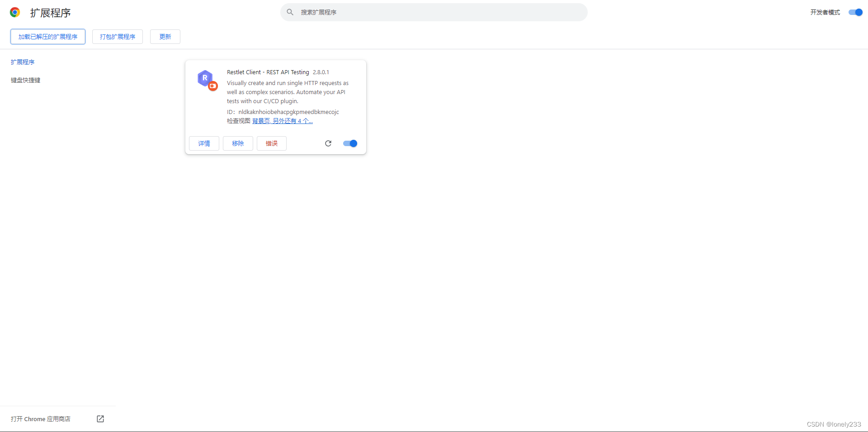Click the Restlet Client - REST API Testing title
Viewport: 868px width, 432px height.
click(x=268, y=72)
